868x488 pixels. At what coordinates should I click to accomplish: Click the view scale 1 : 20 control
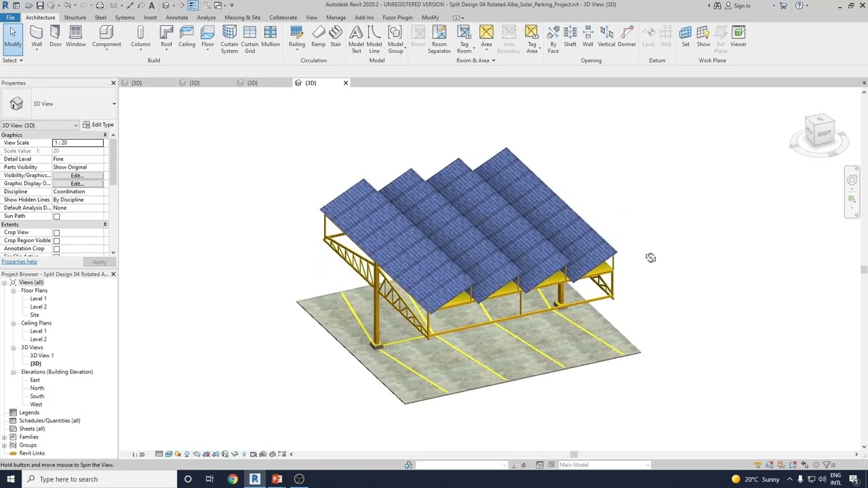pyautogui.click(x=138, y=454)
